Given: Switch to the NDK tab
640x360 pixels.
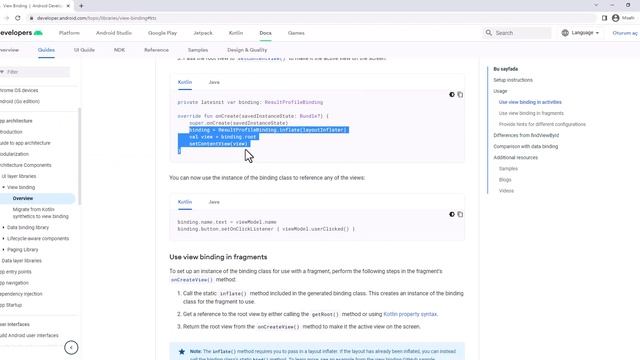Looking at the screenshot, I should 119,50.
